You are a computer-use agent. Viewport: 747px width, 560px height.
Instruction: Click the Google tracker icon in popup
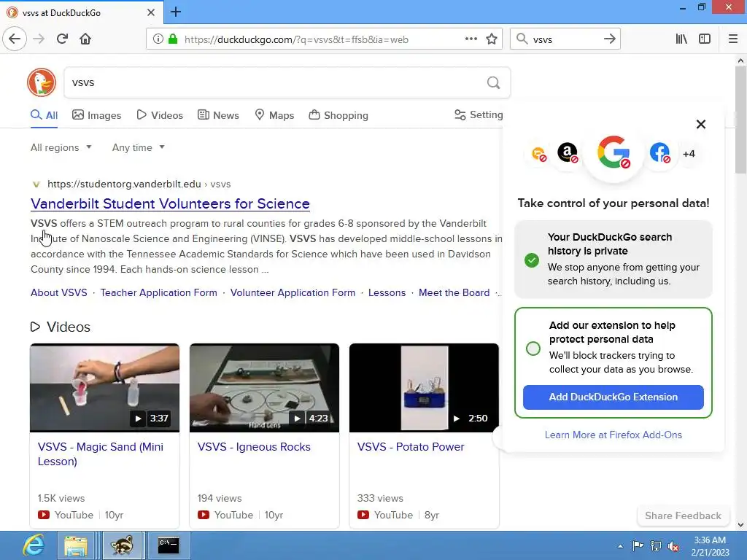614,152
